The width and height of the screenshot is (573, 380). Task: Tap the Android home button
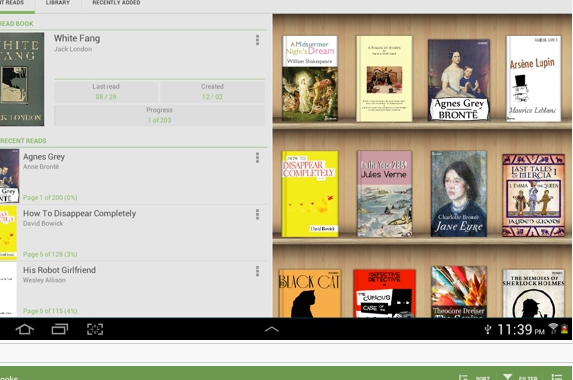(24, 329)
